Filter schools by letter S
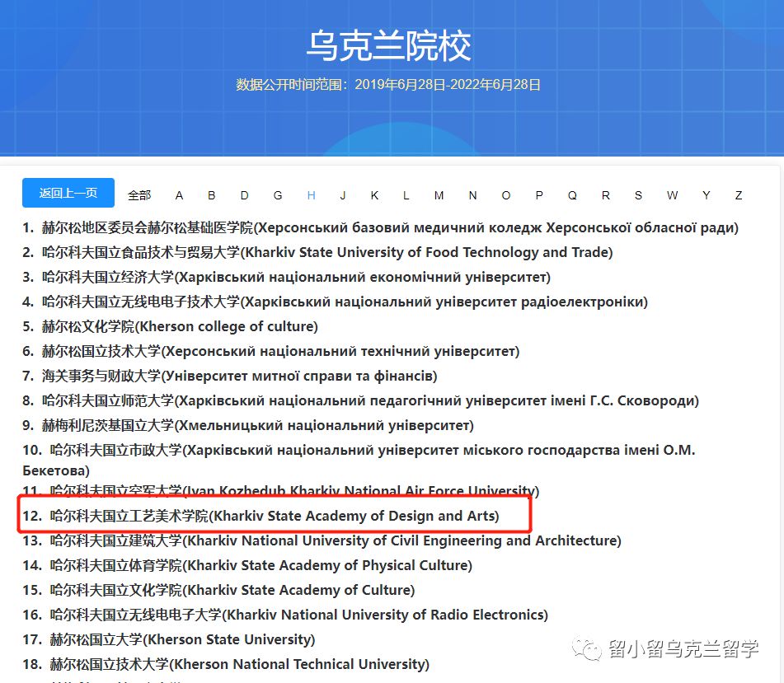The image size is (784, 683). [x=638, y=195]
